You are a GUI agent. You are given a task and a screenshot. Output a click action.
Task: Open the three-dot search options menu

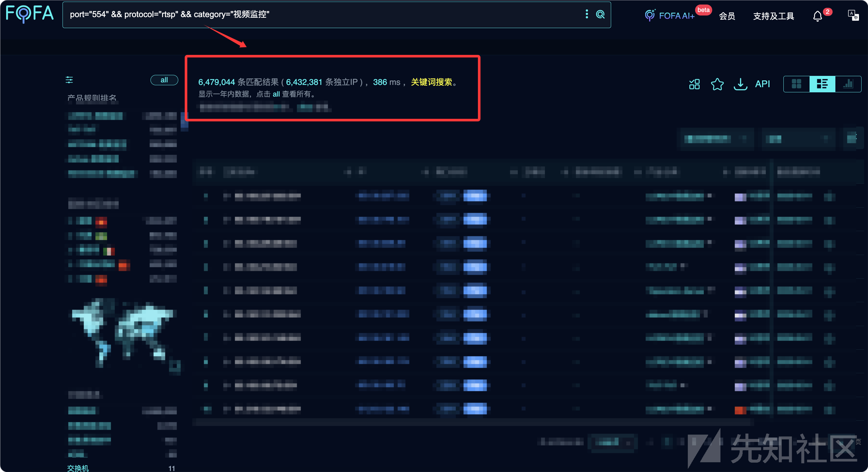(587, 14)
